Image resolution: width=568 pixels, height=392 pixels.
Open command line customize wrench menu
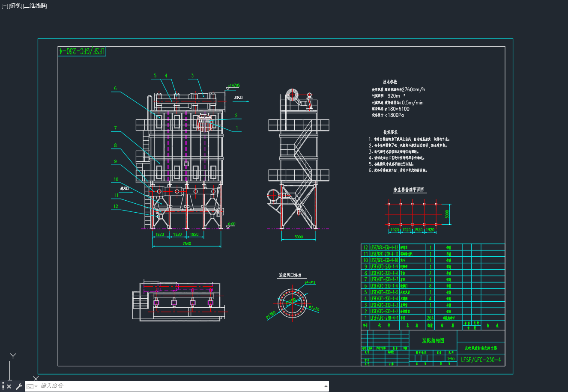coord(19,386)
